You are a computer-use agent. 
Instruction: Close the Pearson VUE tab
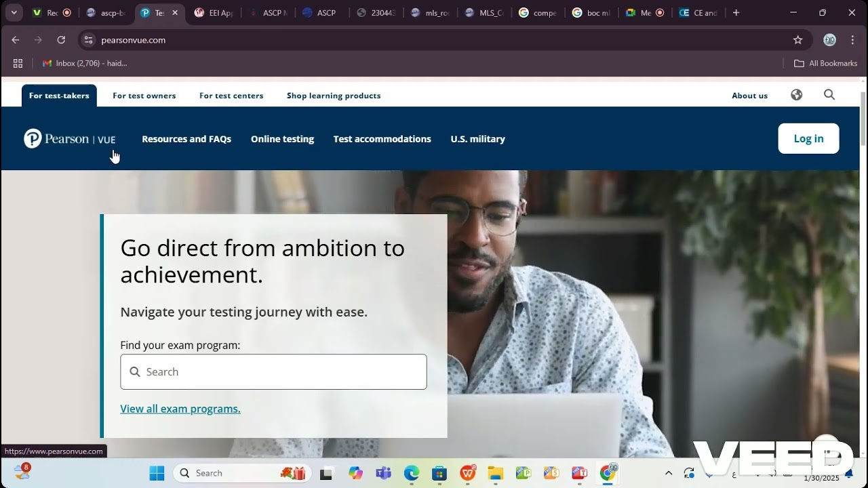175,12
